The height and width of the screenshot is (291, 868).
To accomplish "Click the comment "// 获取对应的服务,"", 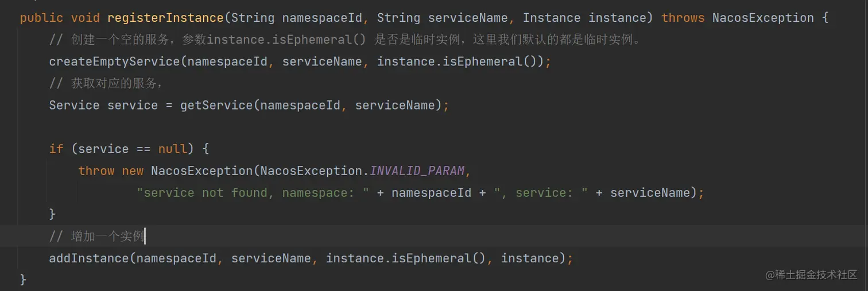I will pyautogui.click(x=106, y=83).
